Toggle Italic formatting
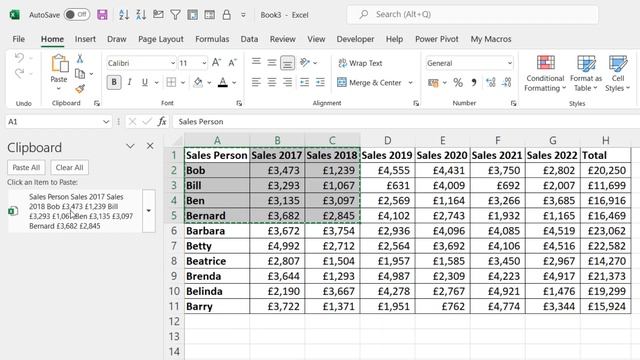The width and height of the screenshot is (640, 360). pyautogui.click(x=129, y=82)
